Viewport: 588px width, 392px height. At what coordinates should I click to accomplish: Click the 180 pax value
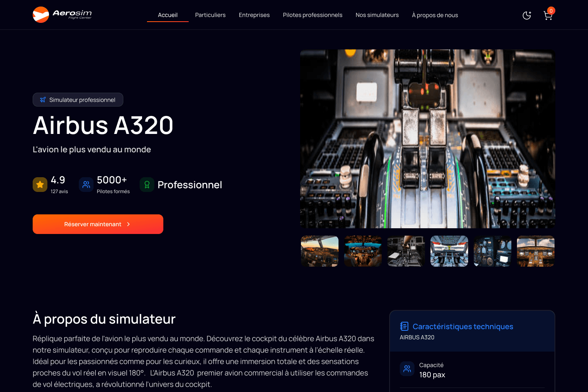[x=432, y=375]
